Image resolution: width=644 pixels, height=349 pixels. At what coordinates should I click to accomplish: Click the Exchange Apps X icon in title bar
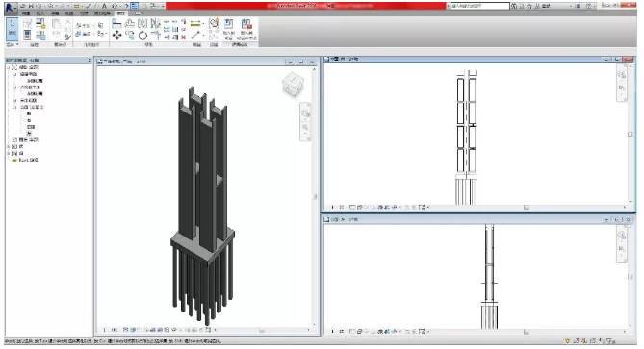pyautogui.click(x=578, y=6)
